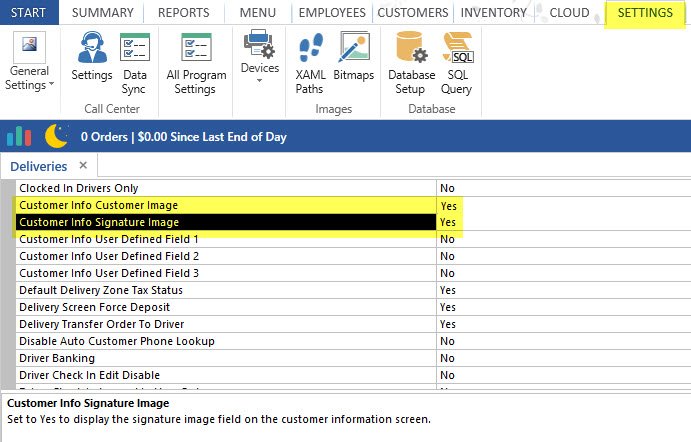Screen dimensions: 691x442
Task: Switch to the REPORTS tab
Action: pos(183,13)
